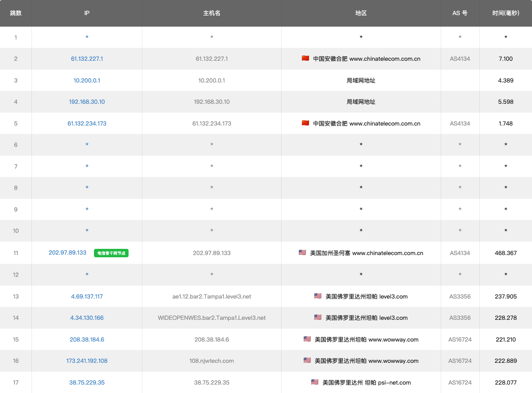Open IP link 61.132.234.173
Viewport: 532px width, 393px height.
[87, 123]
